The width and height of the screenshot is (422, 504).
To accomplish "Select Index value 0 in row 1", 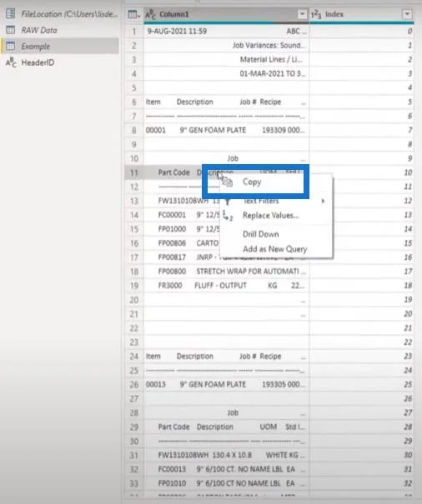I will click(361, 31).
